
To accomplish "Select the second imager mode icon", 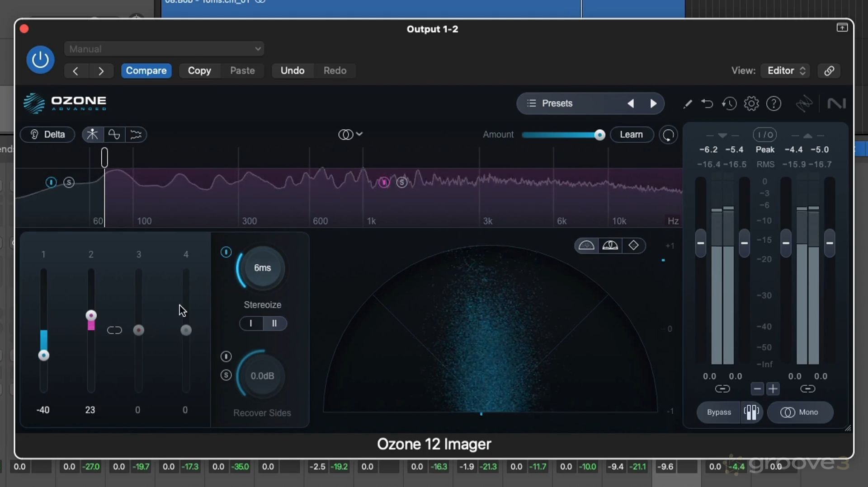I will pos(114,135).
